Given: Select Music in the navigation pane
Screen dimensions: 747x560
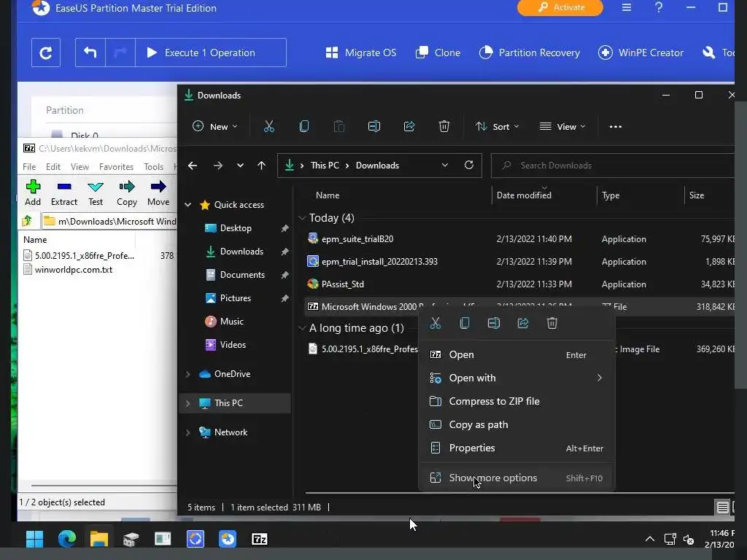Looking at the screenshot, I should click(x=231, y=322).
